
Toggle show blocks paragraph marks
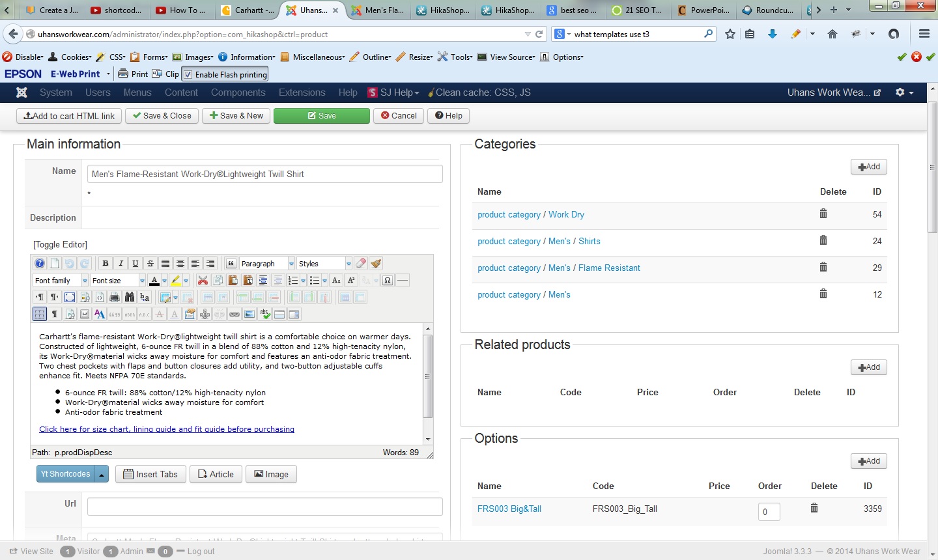pyautogui.click(x=55, y=315)
